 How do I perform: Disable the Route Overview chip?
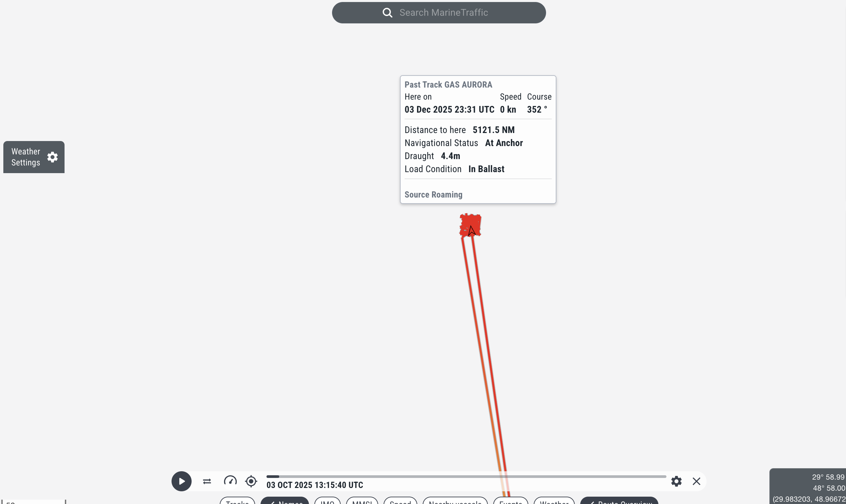click(x=619, y=502)
